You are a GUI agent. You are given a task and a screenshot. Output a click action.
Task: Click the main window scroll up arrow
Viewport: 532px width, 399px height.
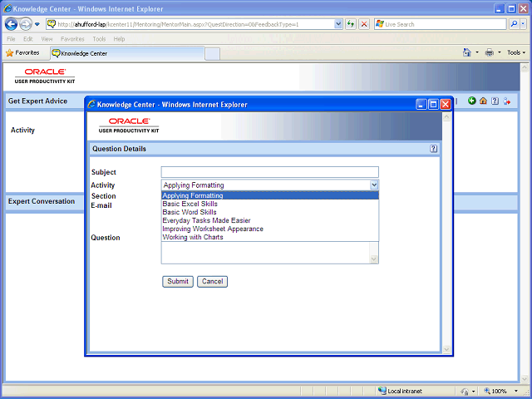pos(525,67)
